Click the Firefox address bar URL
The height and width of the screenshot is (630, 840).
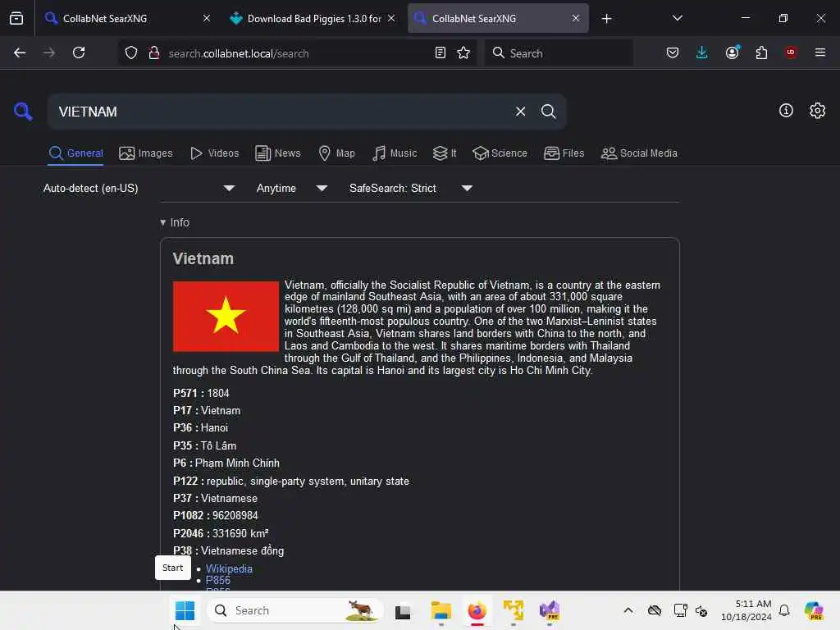(x=239, y=53)
